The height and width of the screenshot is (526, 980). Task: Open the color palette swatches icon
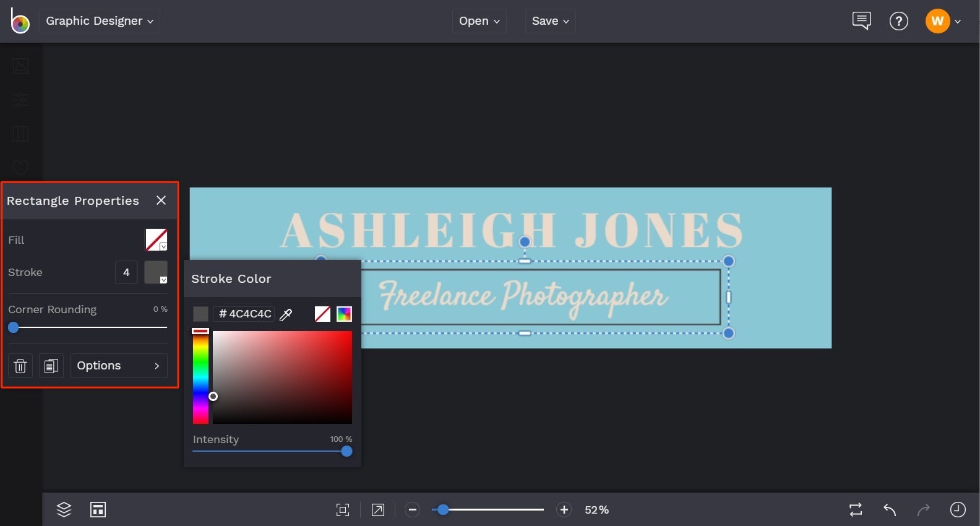pyautogui.click(x=344, y=314)
